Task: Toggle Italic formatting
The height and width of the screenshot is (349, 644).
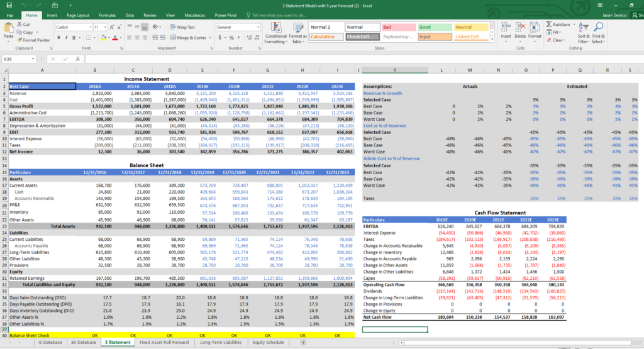Action: click(65, 38)
